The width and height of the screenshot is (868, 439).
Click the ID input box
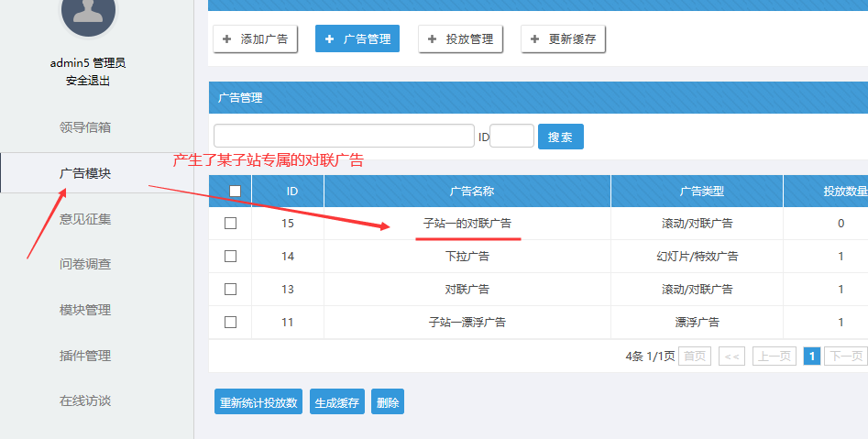[511, 136]
